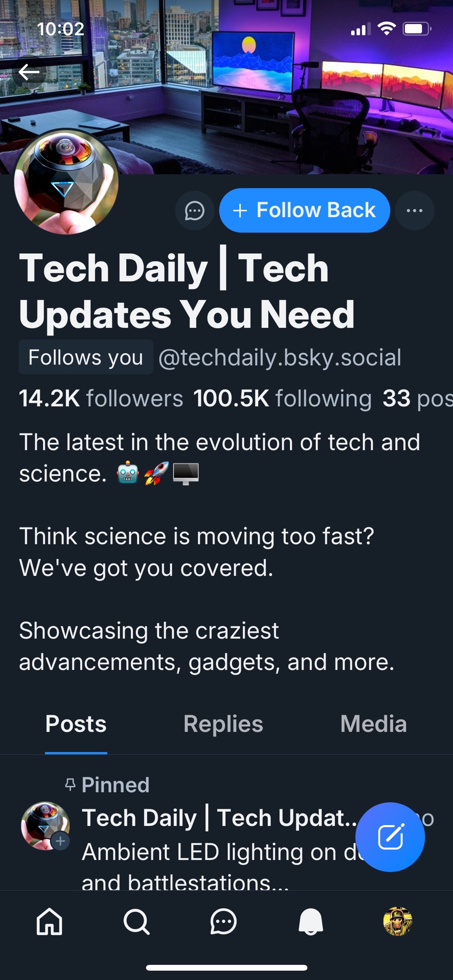Open Notifications bell in bottom navigation
The image size is (453, 980).
(x=311, y=921)
